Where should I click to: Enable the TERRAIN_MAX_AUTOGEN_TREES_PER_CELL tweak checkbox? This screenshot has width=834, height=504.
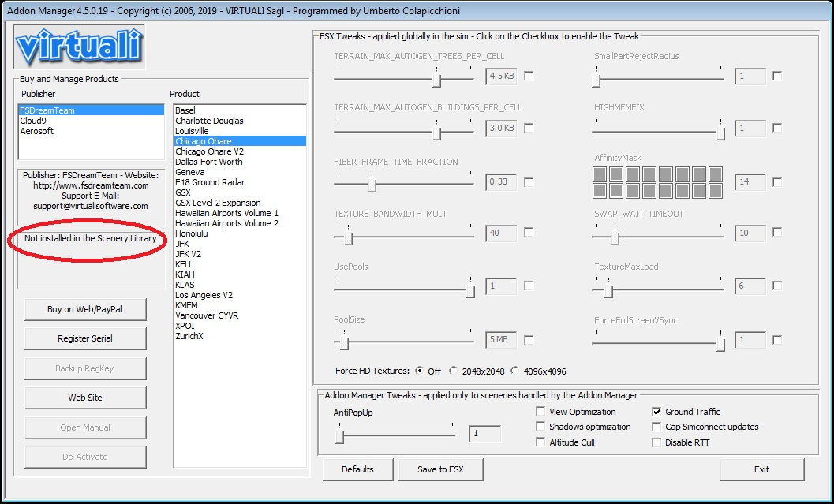point(529,76)
